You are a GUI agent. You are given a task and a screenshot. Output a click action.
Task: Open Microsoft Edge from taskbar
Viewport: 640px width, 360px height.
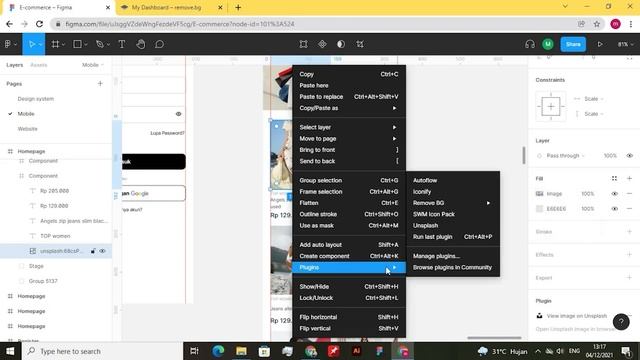pyautogui.click(x=218, y=351)
